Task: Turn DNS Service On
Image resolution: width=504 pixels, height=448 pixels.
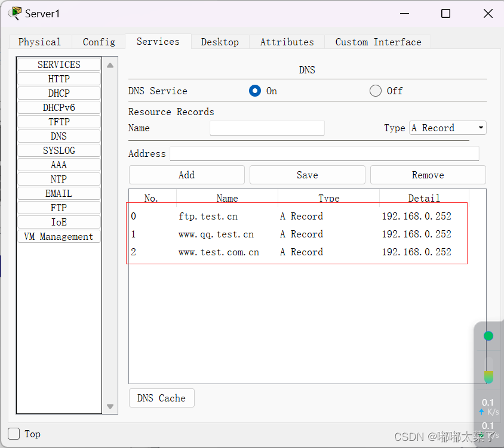Action: coord(255,91)
